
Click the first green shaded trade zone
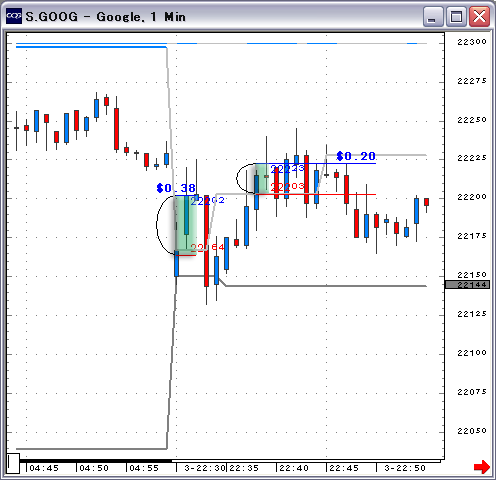(x=186, y=225)
